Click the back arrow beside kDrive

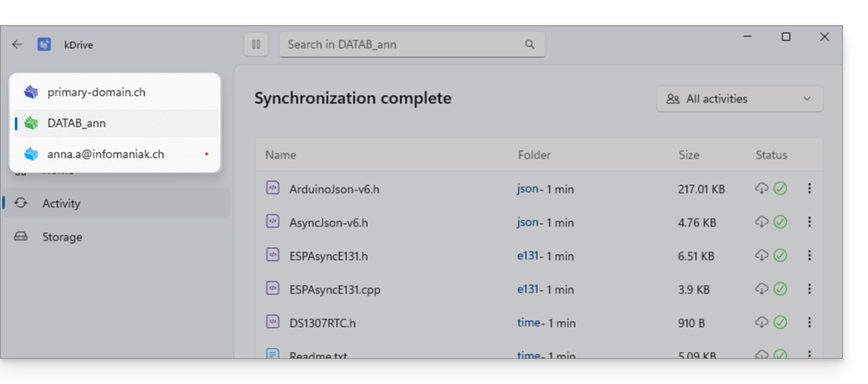click(17, 44)
